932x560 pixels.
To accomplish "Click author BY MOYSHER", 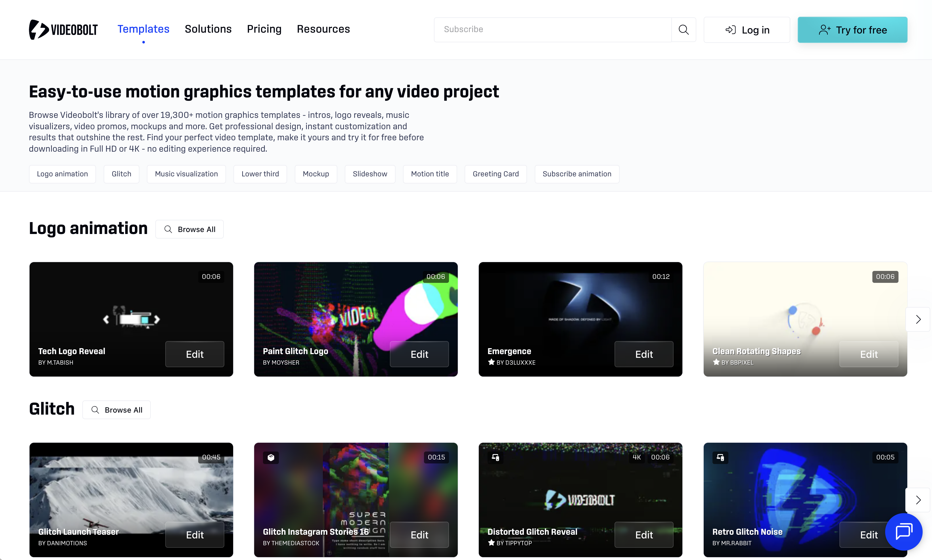I will click(x=281, y=363).
